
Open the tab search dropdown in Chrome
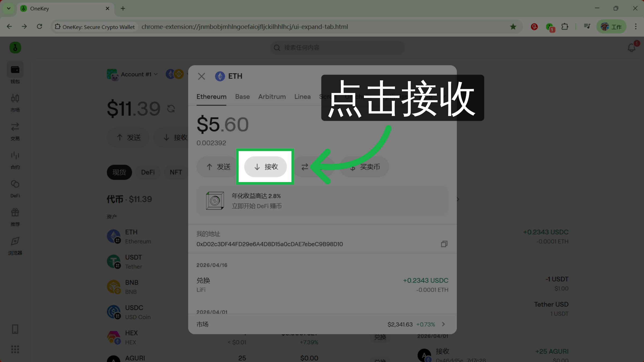pos(9,8)
